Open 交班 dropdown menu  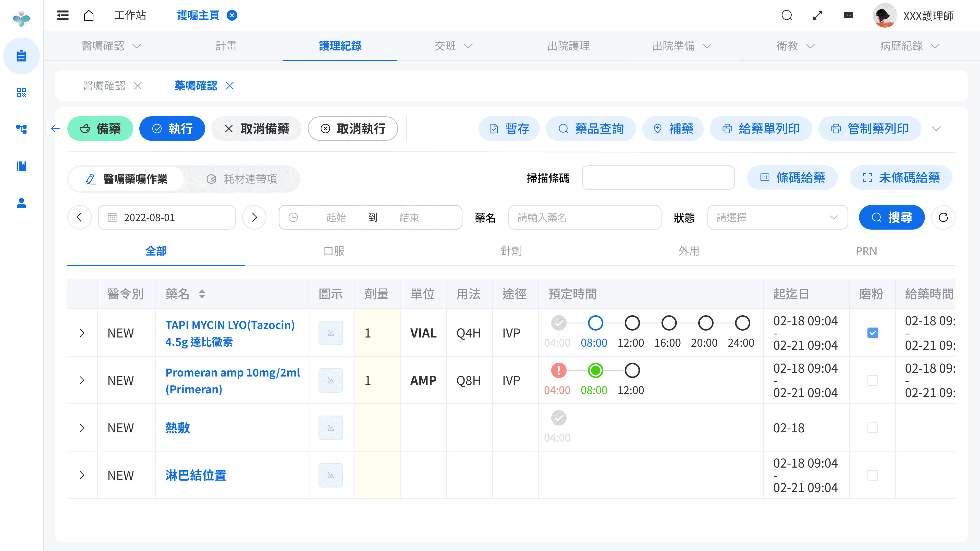pos(454,46)
